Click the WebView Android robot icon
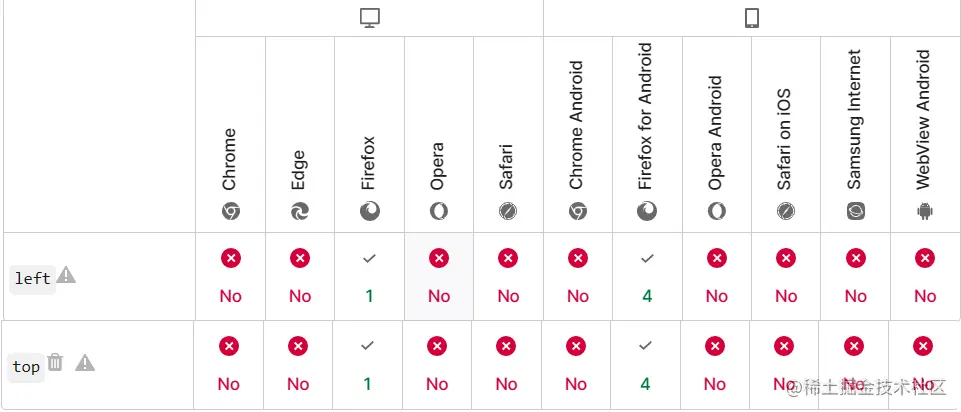Image resolution: width=961 pixels, height=412 pixels. [925, 211]
